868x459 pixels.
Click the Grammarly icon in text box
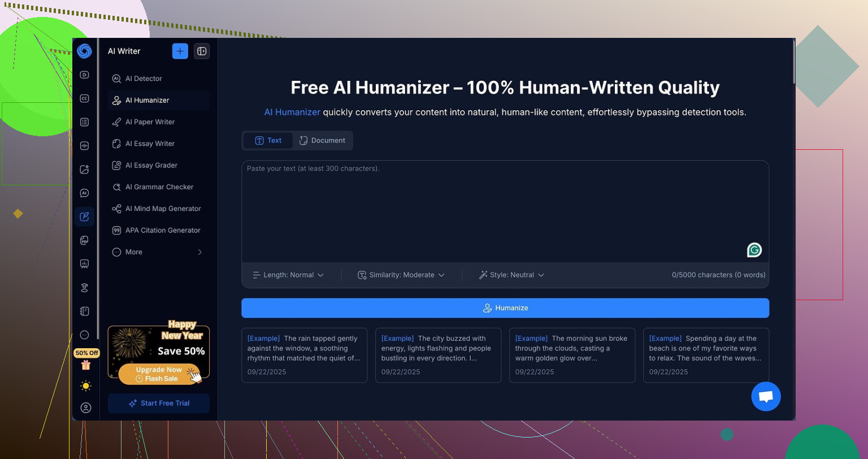[754, 250]
